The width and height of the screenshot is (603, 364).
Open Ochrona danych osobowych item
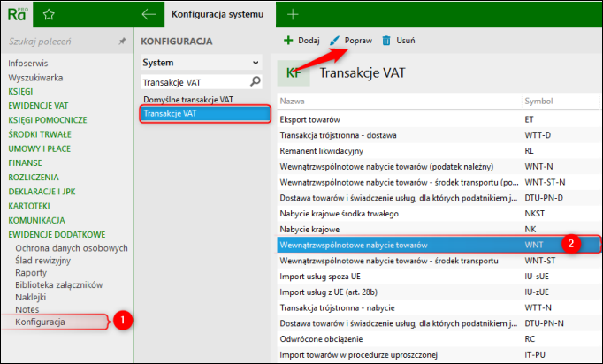coord(72,248)
